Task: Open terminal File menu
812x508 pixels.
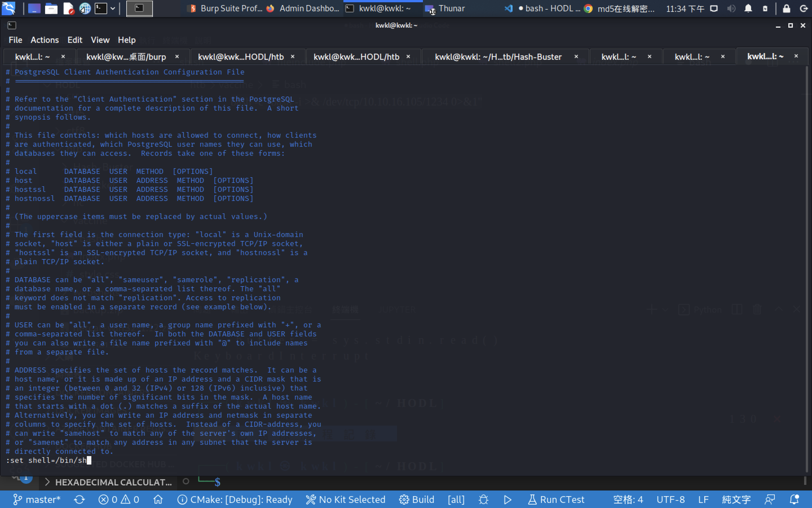Action: click(x=15, y=40)
